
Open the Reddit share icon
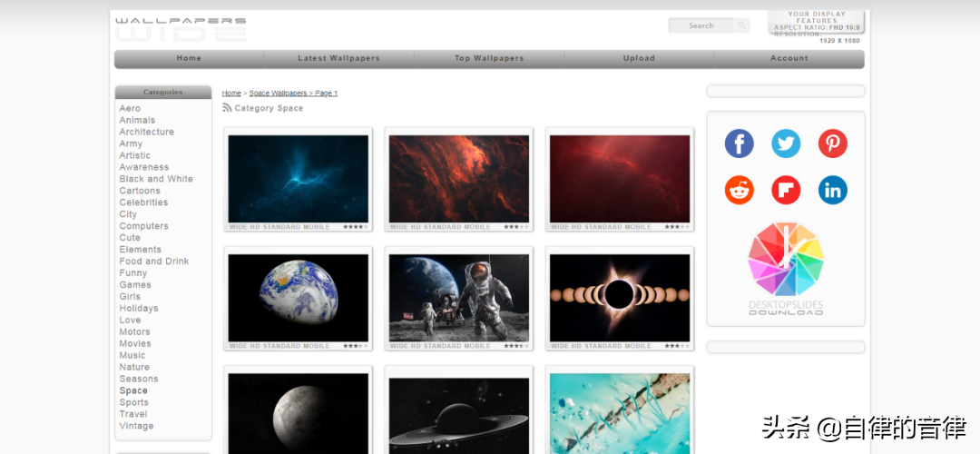click(x=739, y=190)
